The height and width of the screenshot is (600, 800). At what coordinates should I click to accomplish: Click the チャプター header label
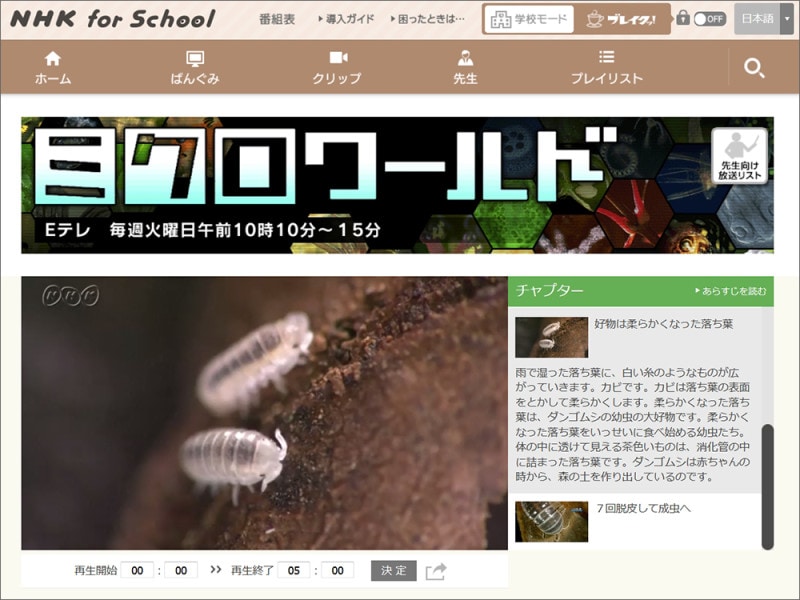tap(549, 290)
